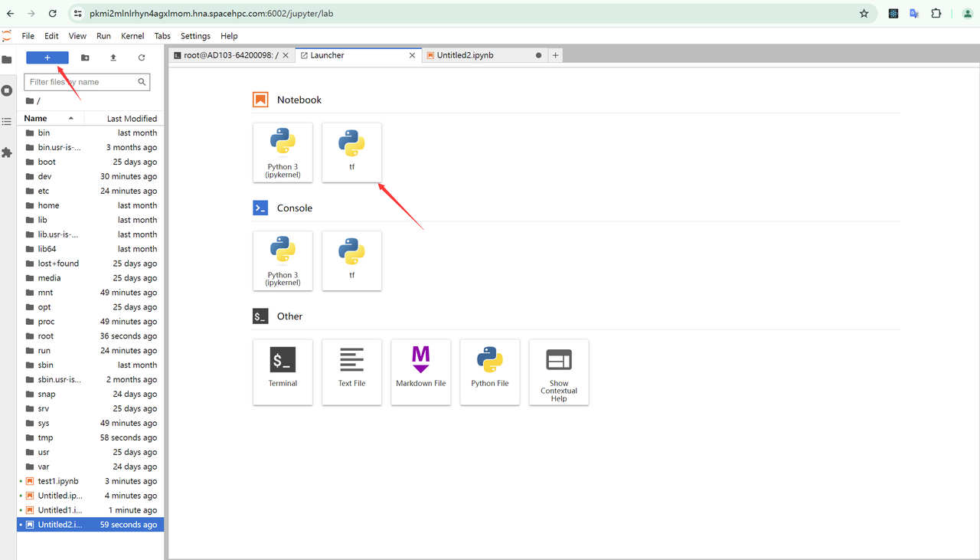980x560 pixels.
Task: Add a new launcher tab with plus
Action: pyautogui.click(x=556, y=55)
